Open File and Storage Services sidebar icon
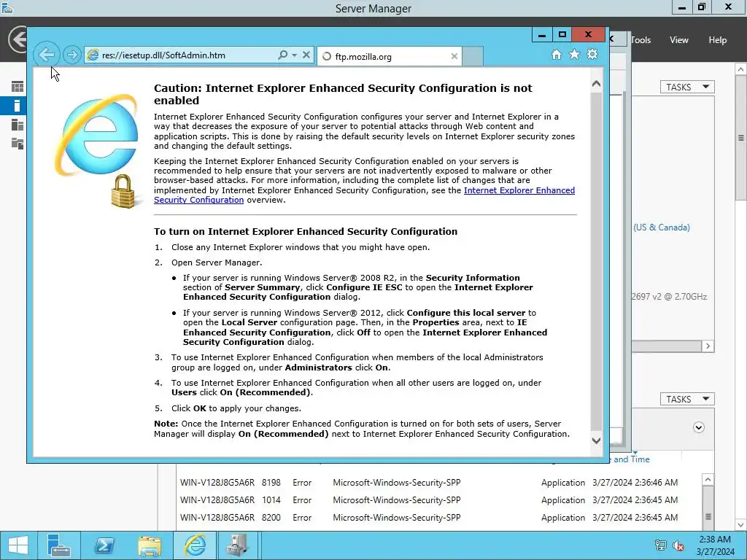The height and width of the screenshot is (560, 747). pos(18,144)
